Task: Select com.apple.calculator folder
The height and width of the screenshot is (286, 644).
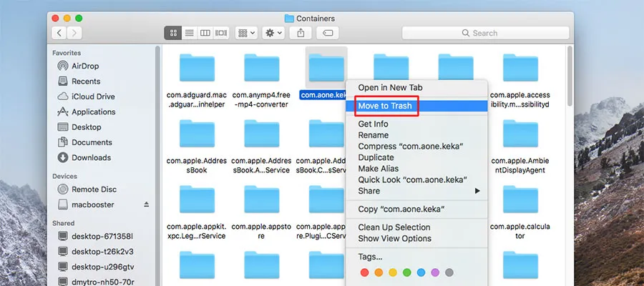Action: click(520, 199)
